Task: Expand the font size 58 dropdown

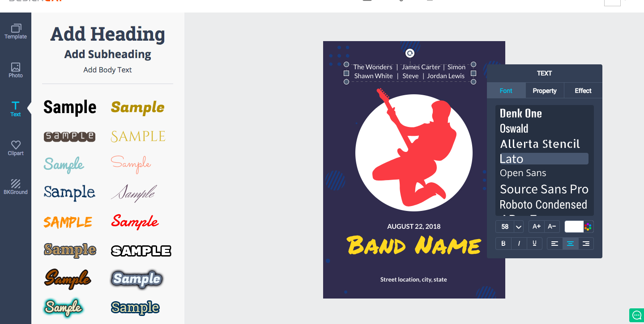Action: 519,227
